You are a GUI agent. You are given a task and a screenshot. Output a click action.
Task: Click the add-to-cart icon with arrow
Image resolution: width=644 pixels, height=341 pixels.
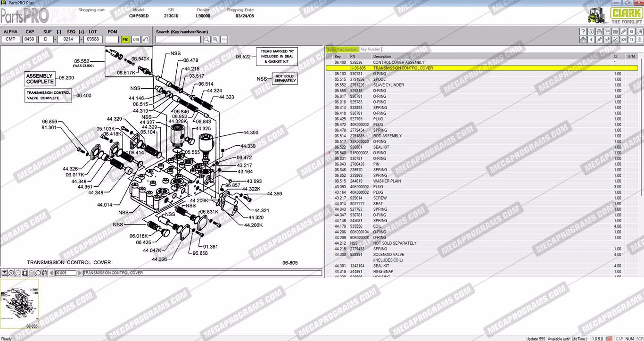pyautogui.click(x=607, y=40)
